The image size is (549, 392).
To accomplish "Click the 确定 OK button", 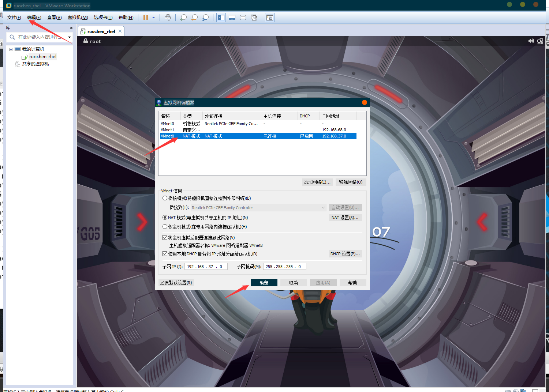I will click(x=264, y=283).
